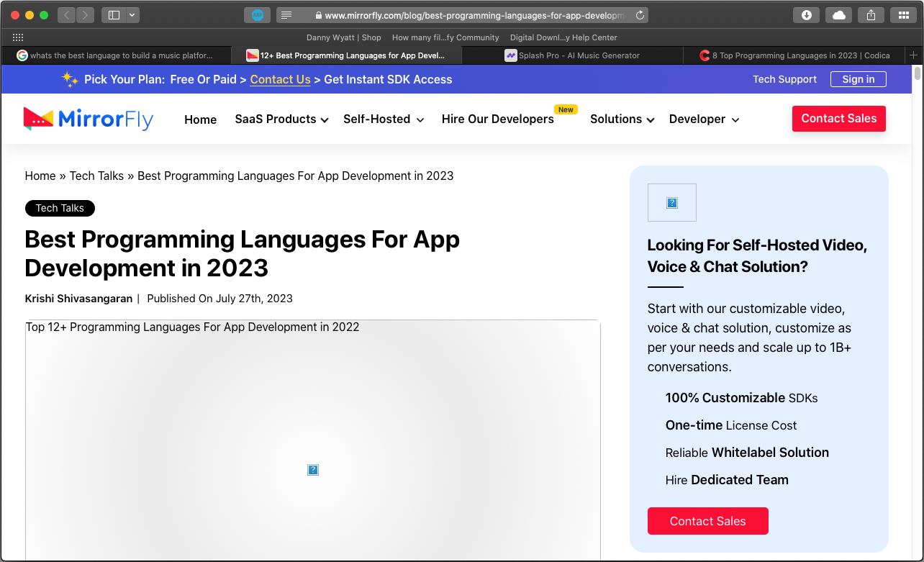
Task: Click the page vertical scrollbar thumb
Action: pos(918,74)
